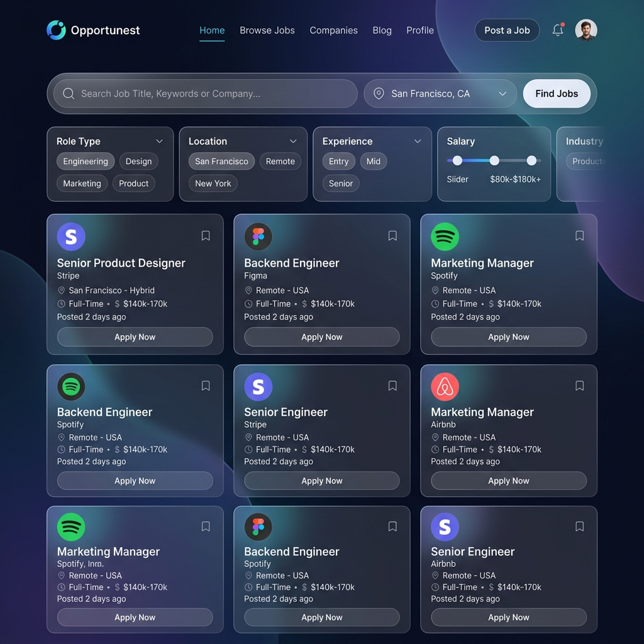This screenshot has height=644, width=644.
Task: Click the S logo on Senior Engineer Airbnb card
Action: (445, 527)
